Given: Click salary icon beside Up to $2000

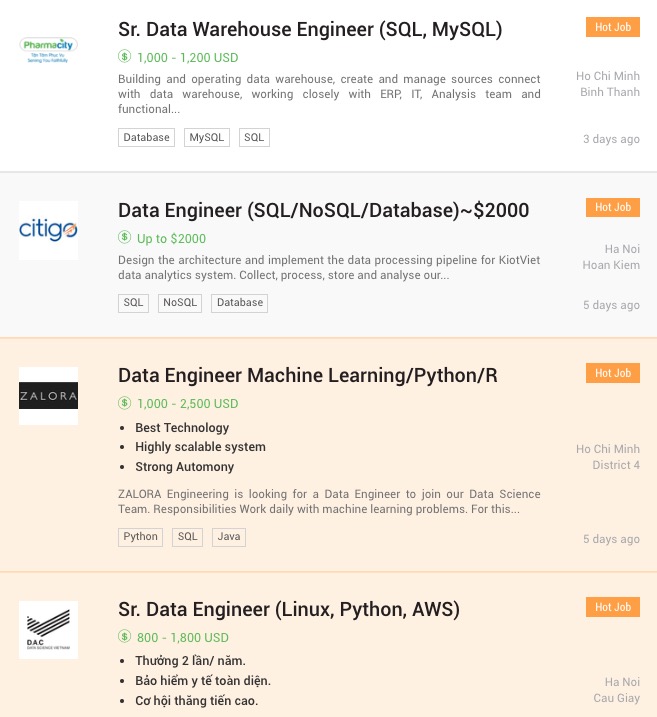Looking at the screenshot, I should tap(125, 238).
